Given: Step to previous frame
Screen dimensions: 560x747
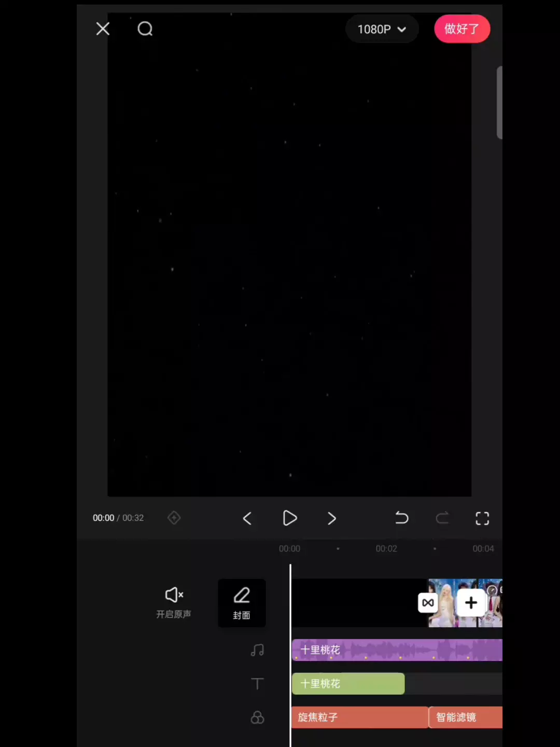Looking at the screenshot, I should (x=247, y=518).
